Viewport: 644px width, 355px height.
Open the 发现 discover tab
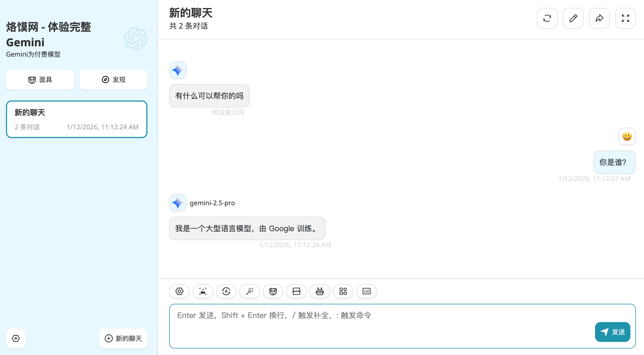[x=113, y=79]
